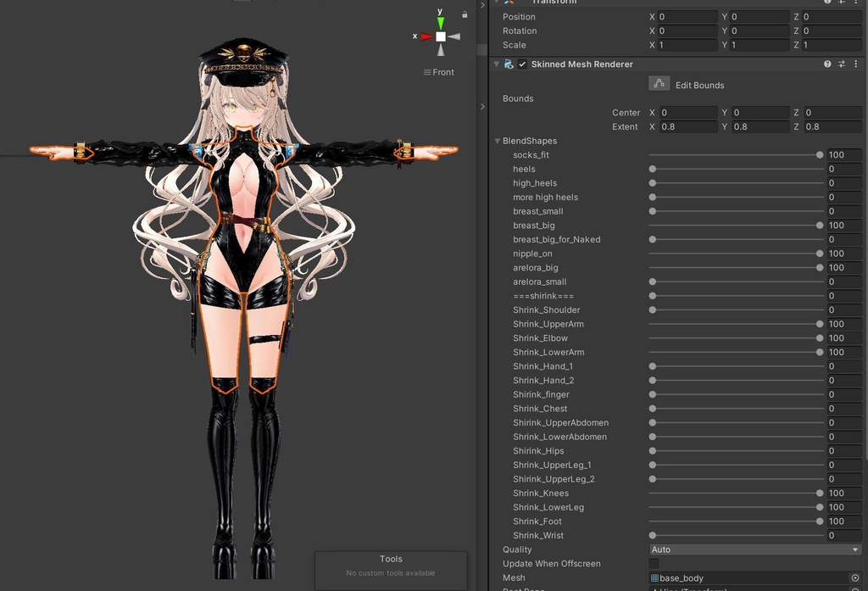Click the Bounds Center X field
The width and height of the screenshot is (868, 591).
point(688,113)
